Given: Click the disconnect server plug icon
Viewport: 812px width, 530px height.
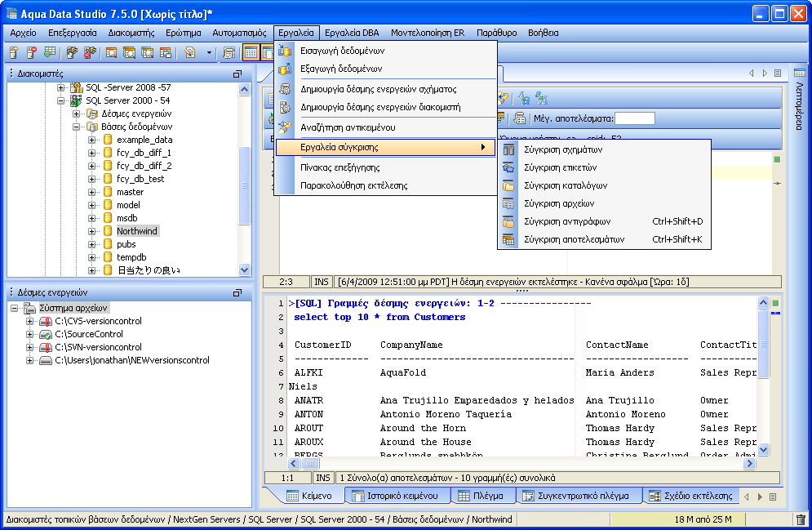Looking at the screenshot, I should coord(90,52).
